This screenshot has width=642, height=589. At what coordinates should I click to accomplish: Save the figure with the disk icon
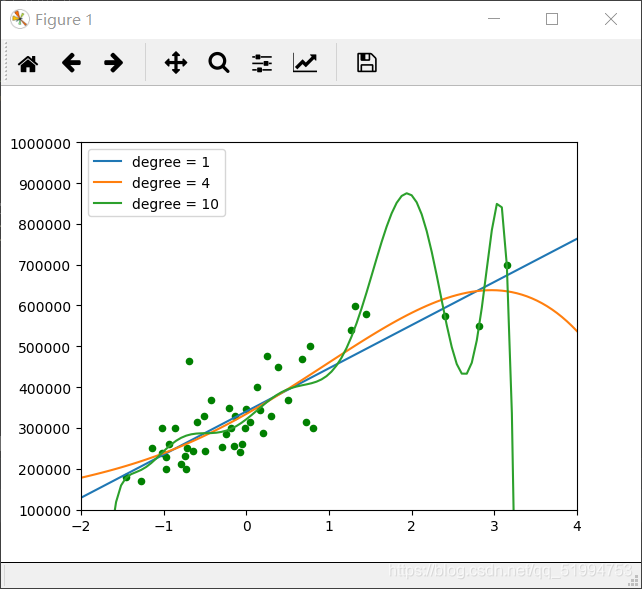point(367,63)
